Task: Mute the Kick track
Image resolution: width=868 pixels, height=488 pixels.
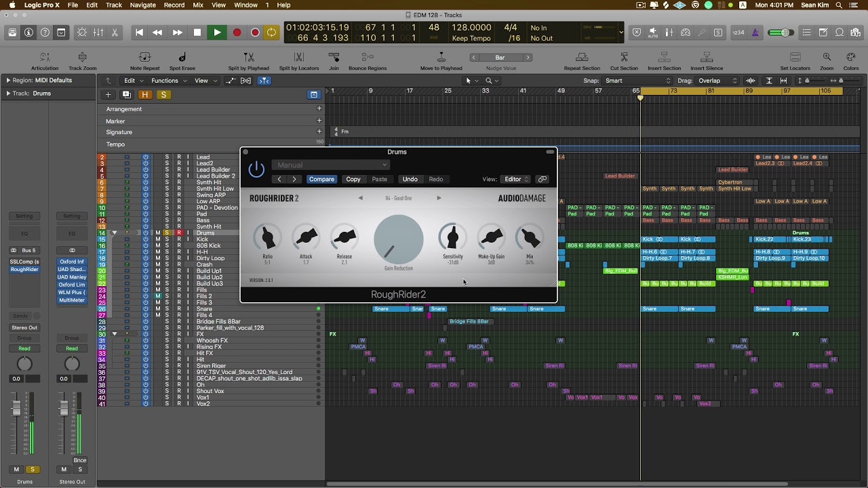Action: 158,239
